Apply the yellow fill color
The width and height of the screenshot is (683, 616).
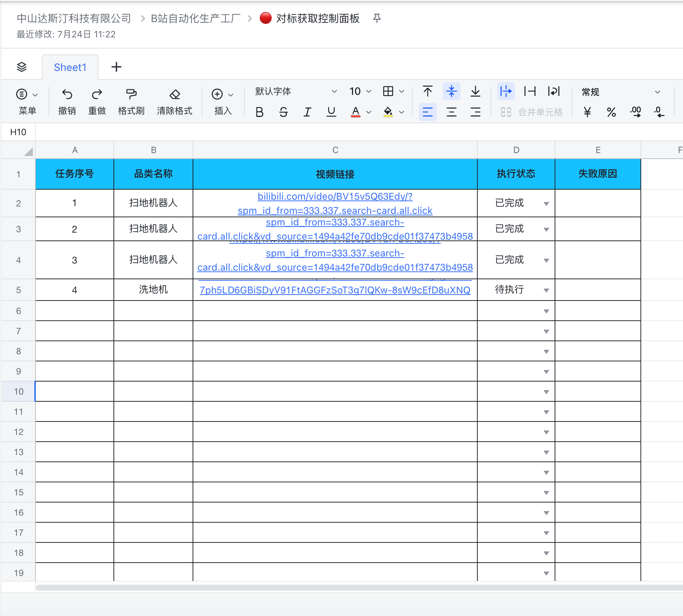388,112
